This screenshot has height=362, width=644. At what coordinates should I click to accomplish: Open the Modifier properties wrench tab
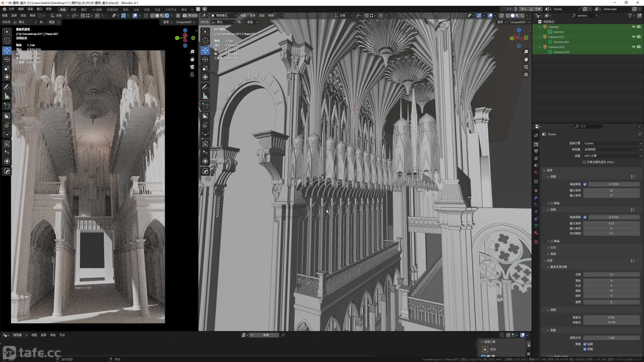(x=536, y=198)
